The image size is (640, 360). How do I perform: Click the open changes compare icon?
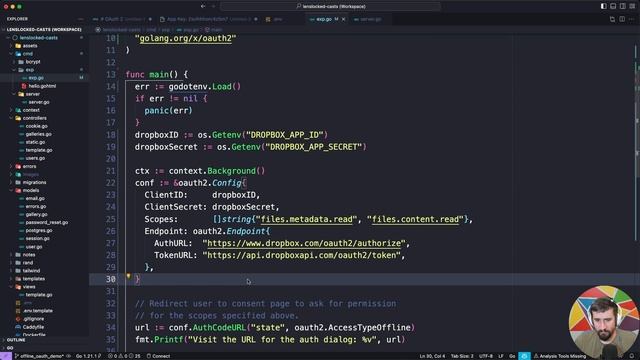coord(612,19)
